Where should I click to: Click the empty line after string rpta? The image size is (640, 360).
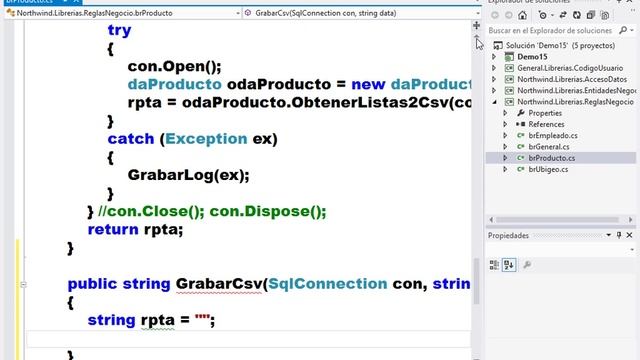pyautogui.click(x=248, y=338)
